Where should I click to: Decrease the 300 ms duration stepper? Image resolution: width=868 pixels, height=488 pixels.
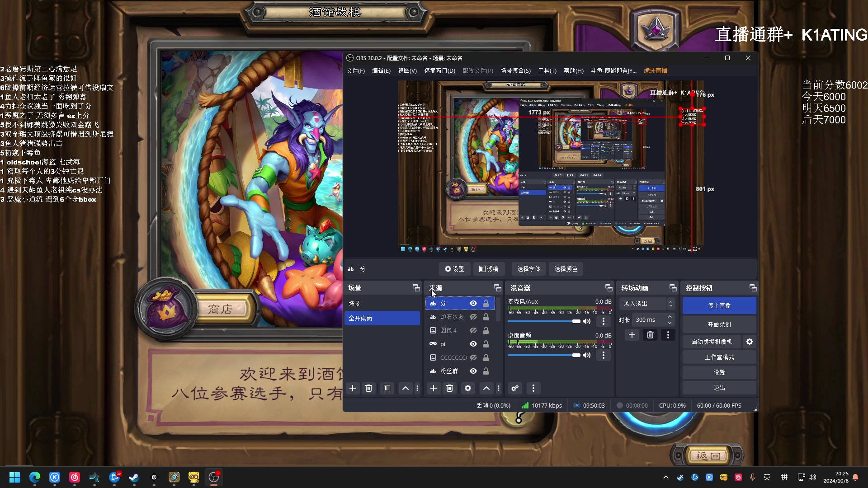click(x=670, y=323)
